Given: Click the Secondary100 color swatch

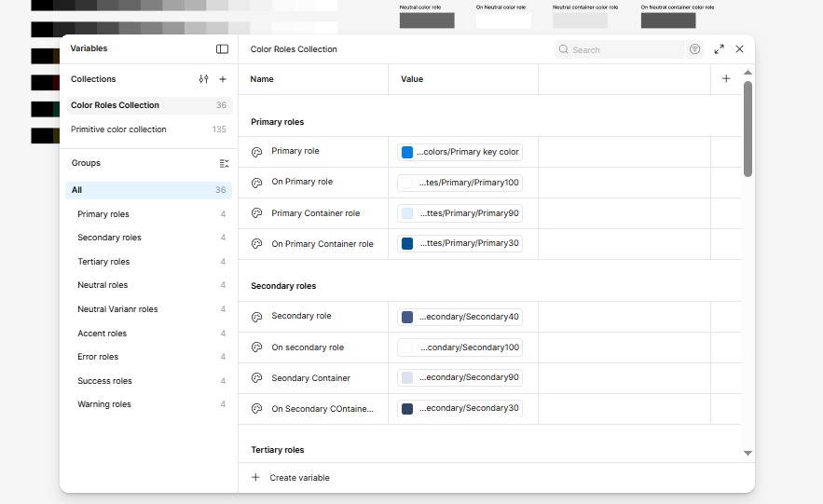Looking at the screenshot, I should tap(407, 347).
